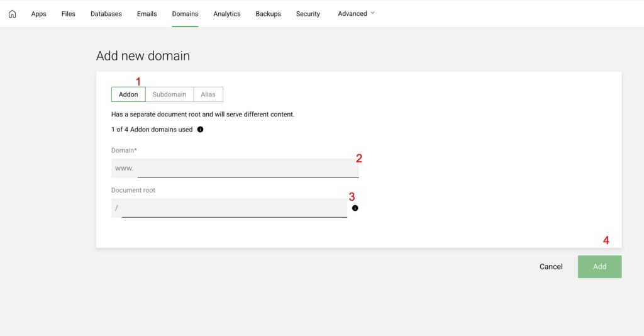Screen dimensions: 644x336
Task: Cancel adding the new domain
Action: tap(551, 267)
